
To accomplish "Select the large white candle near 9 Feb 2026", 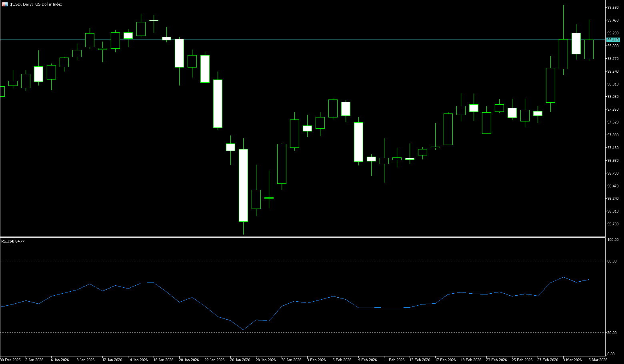I will [x=358, y=142].
